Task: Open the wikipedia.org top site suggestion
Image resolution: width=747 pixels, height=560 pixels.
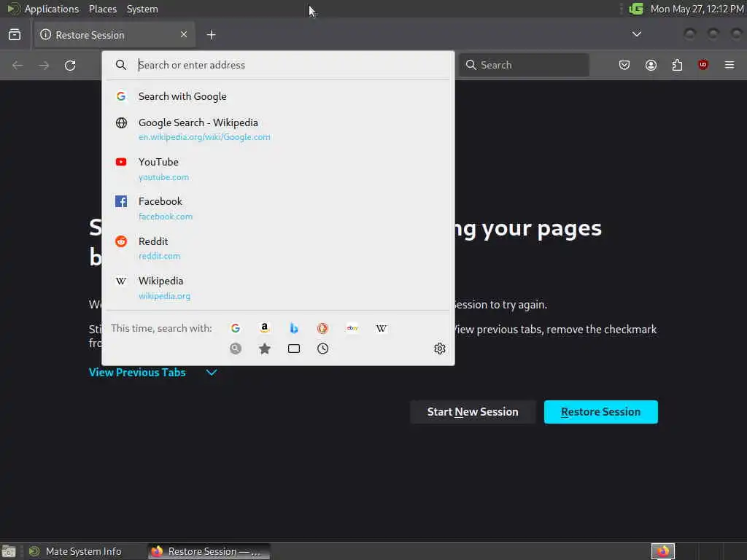Action: point(278,287)
